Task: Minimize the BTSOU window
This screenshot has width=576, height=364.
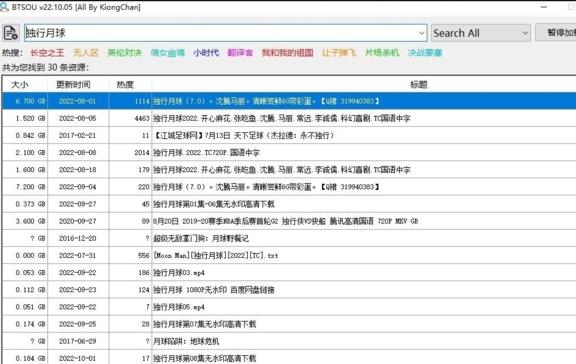Action: [x=544, y=7]
